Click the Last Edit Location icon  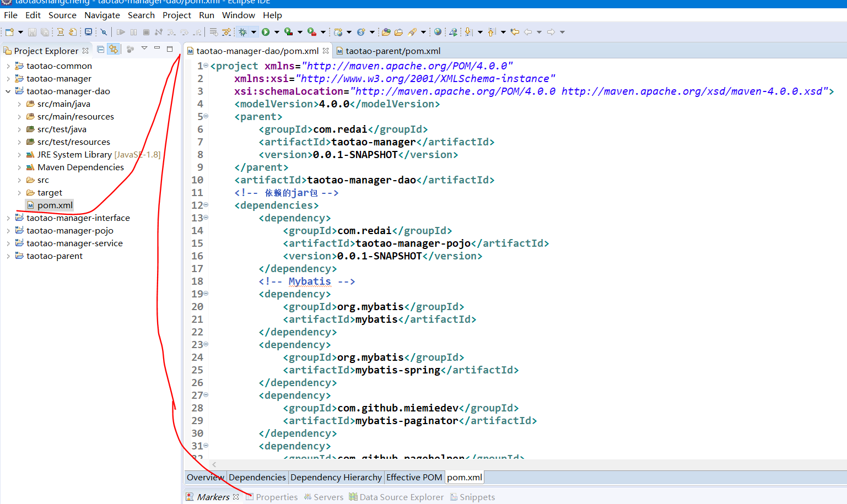(515, 32)
